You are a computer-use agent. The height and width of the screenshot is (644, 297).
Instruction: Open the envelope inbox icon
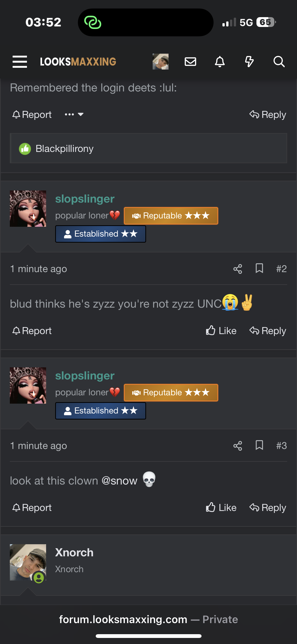(190, 62)
